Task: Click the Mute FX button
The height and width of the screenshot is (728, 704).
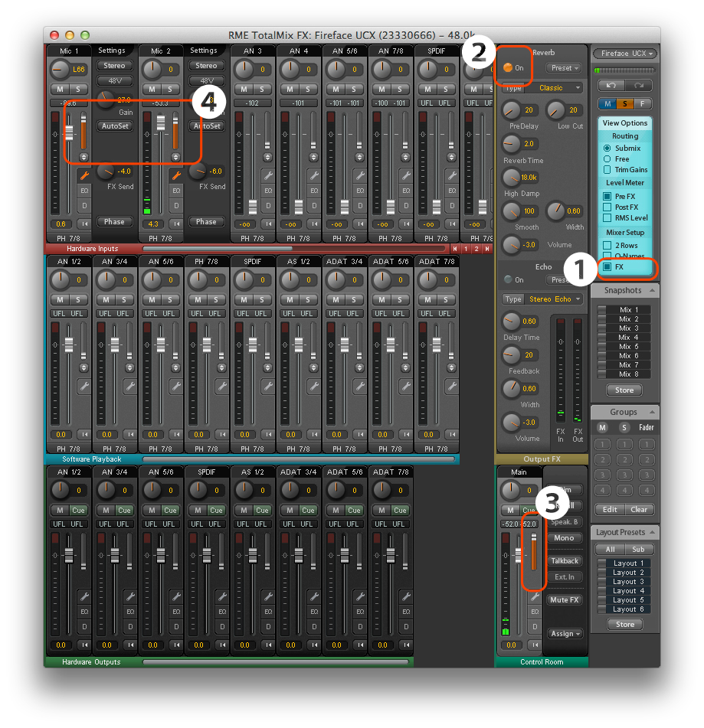Action: [565, 600]
